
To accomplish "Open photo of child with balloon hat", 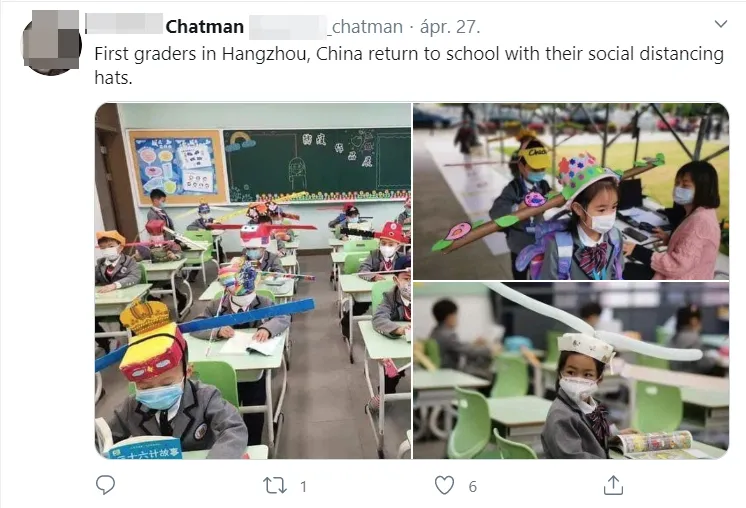I will point(571,371).
